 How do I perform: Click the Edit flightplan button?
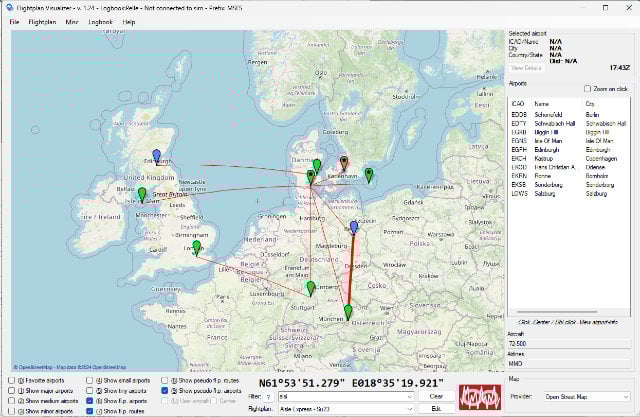tap(436, 408)
